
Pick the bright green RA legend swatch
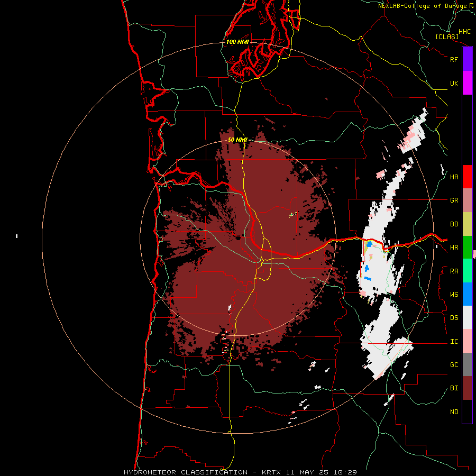(467, 271)
